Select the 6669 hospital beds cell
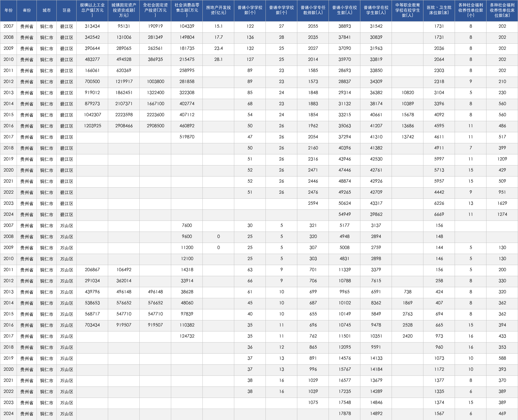Screen dimensions: 518x420 [439, 215]
